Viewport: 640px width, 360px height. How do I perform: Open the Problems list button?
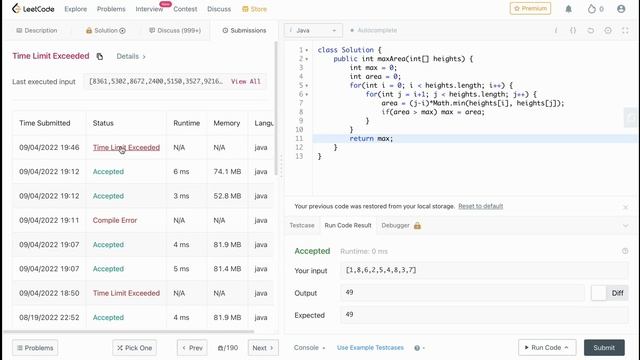pos(35,348)
